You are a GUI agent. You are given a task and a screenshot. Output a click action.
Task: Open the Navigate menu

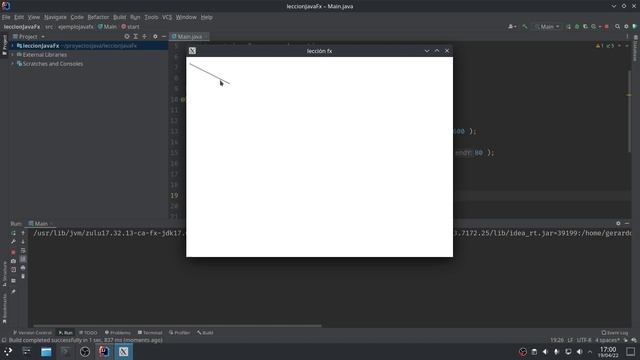coord(55,17)
